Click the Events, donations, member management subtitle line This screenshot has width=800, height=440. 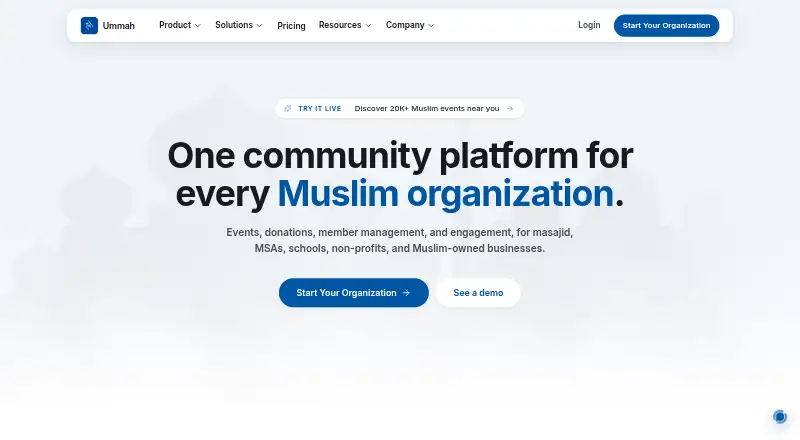click(x=399, y=232)
